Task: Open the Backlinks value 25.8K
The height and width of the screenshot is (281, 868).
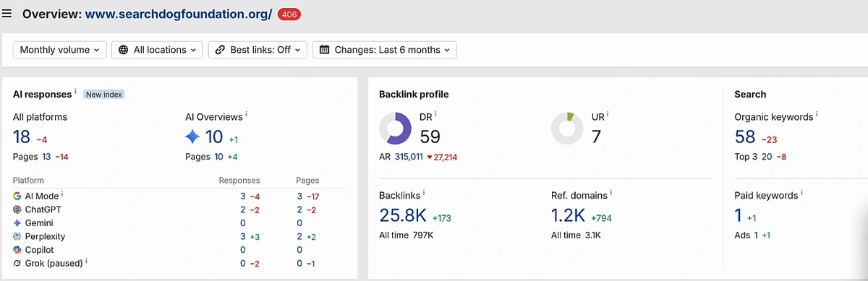Action: coord(403,215)
